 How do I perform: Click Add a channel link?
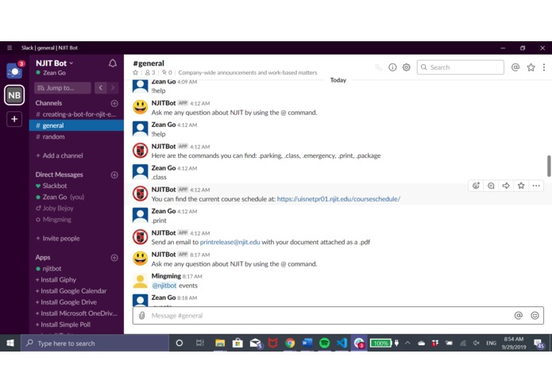[x=60, y=156]
